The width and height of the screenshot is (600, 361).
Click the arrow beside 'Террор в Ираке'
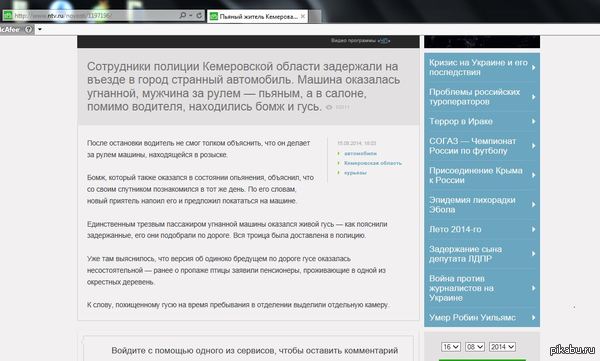(x=533, y=121)
